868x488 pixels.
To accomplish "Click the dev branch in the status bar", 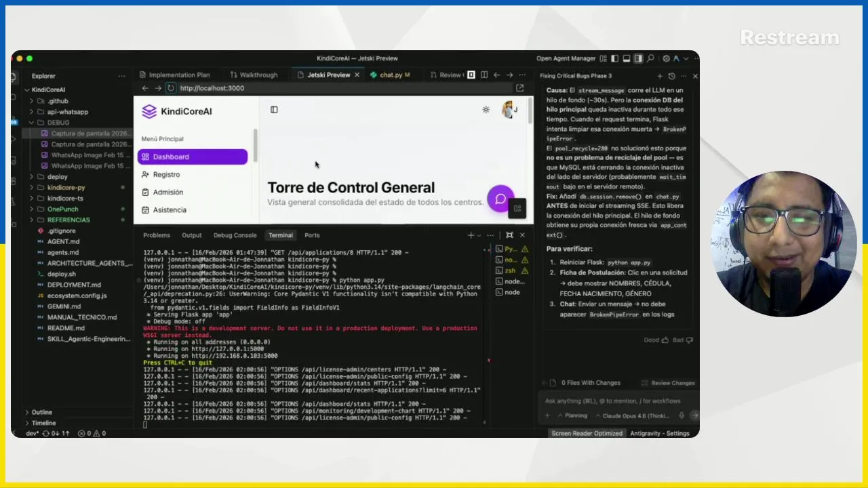I will [x=32, y=433].
